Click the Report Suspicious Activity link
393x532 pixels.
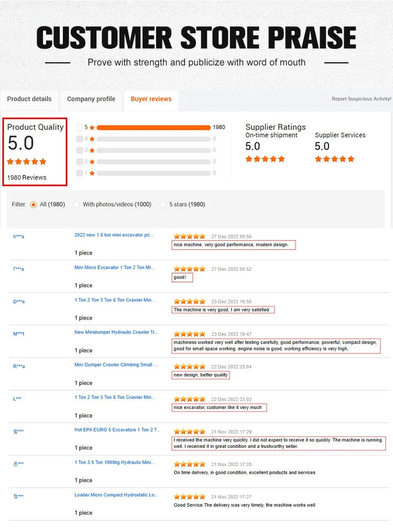click(x=361, y=99)
